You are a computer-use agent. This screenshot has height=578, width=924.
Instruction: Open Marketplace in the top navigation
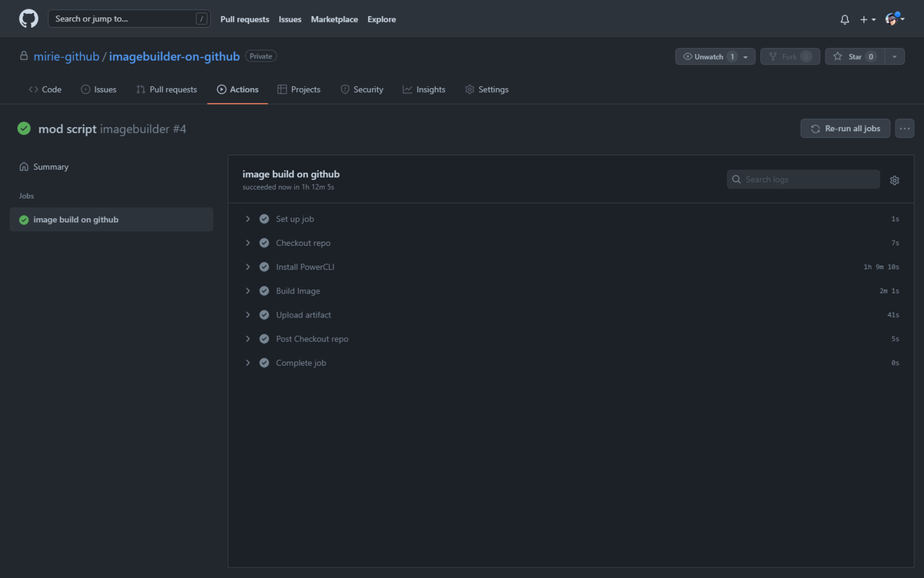point(334,19)
